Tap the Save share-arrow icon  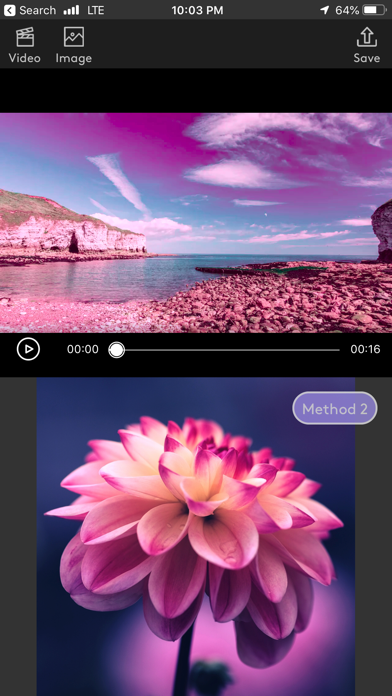click(367, 37)
